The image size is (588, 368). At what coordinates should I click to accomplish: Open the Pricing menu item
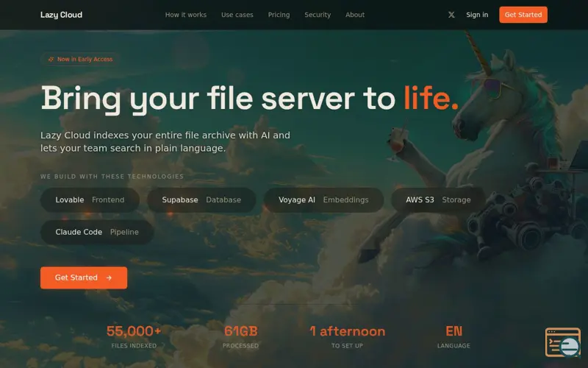pos(279,15)
